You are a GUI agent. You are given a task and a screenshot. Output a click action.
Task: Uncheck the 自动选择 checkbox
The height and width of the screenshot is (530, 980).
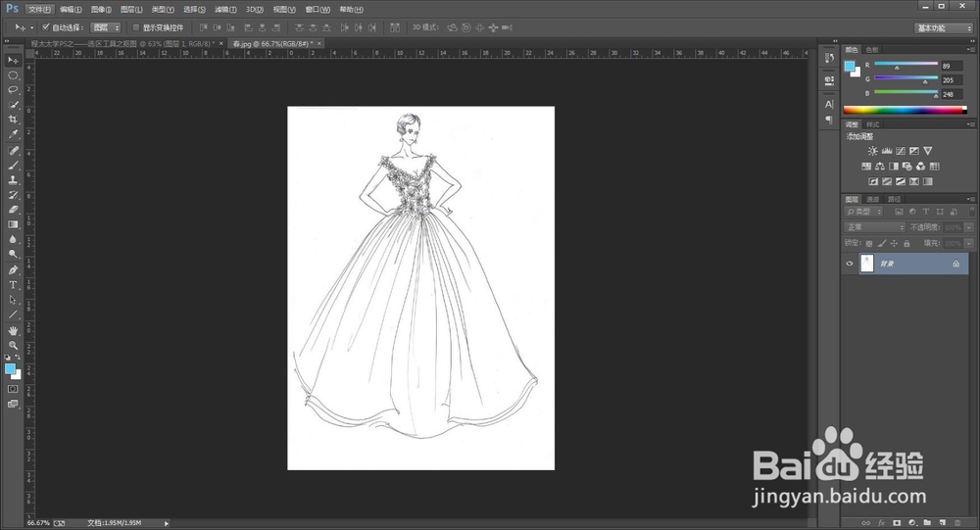click(46, 27)
